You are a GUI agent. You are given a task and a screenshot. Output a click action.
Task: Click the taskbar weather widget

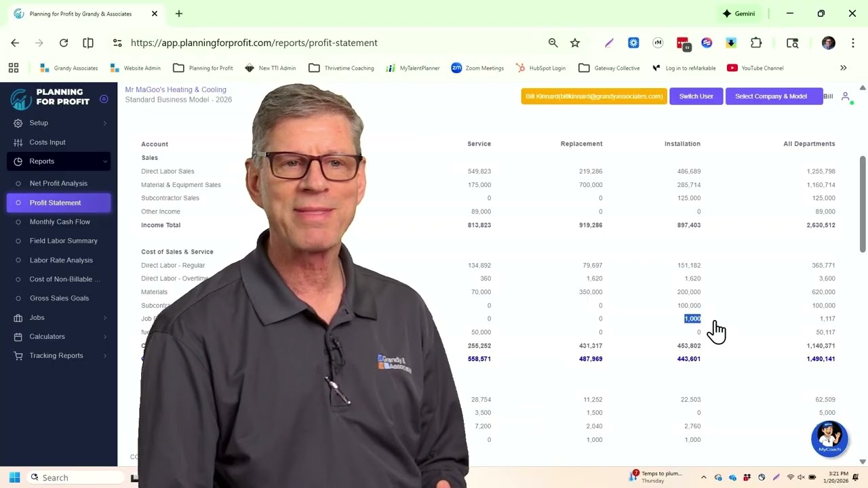point(656,477)
